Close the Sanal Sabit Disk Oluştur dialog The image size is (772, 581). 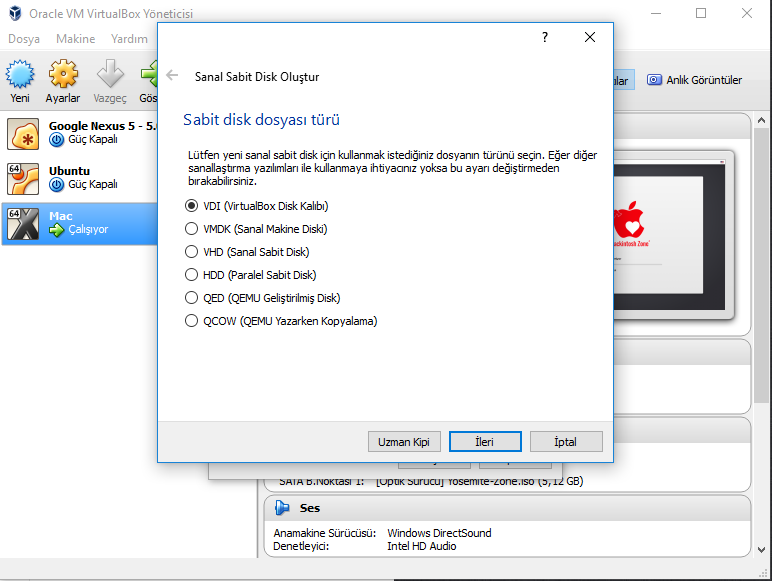[x=590, y=37]
